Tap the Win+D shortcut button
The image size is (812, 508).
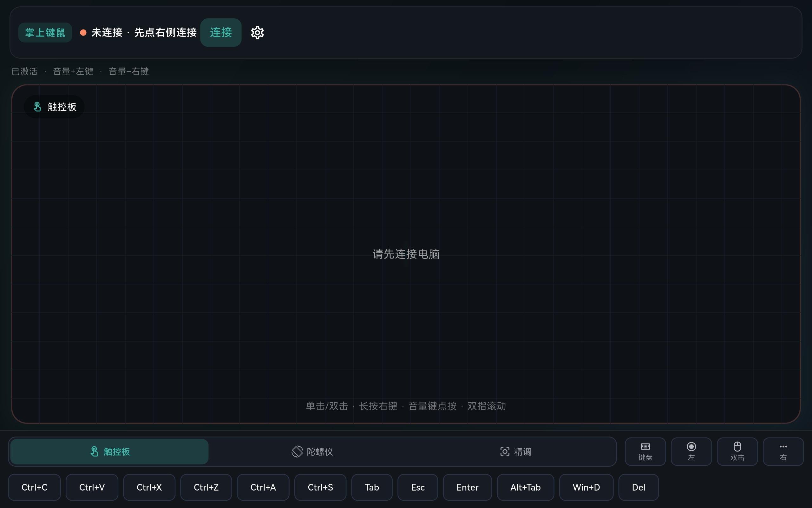coord(586,487)
